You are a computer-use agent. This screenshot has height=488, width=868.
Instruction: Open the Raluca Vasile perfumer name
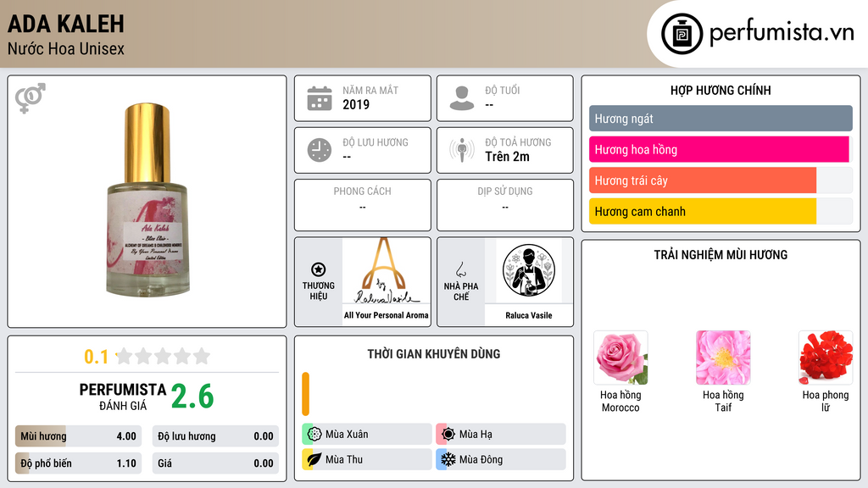[529, 315]
